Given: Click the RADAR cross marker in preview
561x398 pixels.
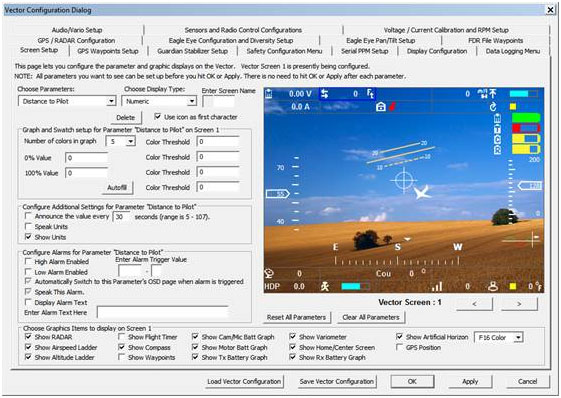Looking at the screenshot, I should (x=532, y=240).
